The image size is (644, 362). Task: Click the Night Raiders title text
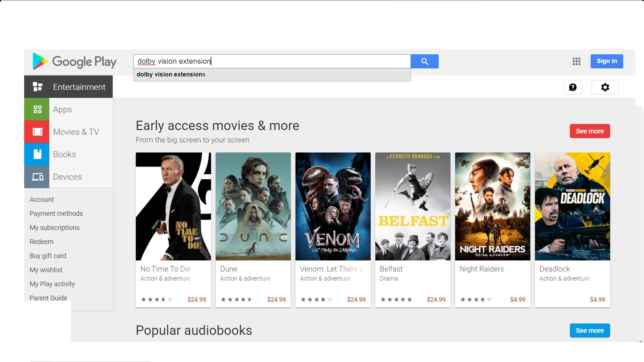(482, 269)
